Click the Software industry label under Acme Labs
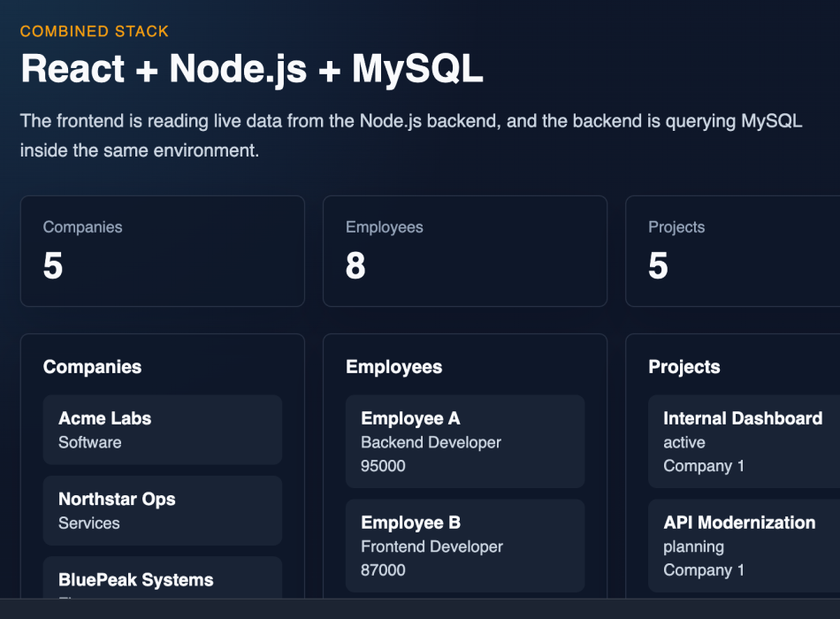 [90, 442]
